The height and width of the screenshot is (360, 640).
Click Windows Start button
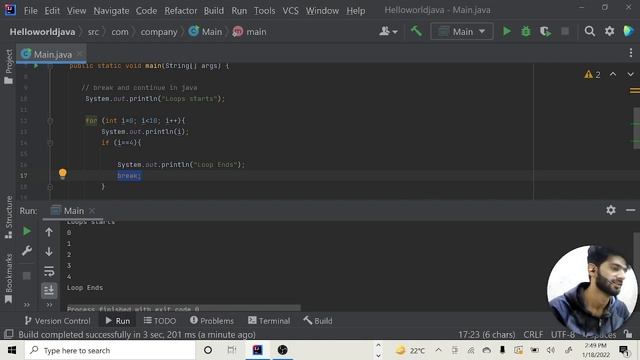(x=12, y=350)
